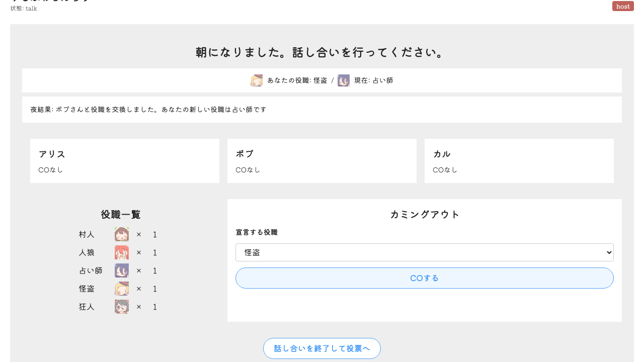Click the カミングアウト heading
644x362 pixels.
[425, 215]
